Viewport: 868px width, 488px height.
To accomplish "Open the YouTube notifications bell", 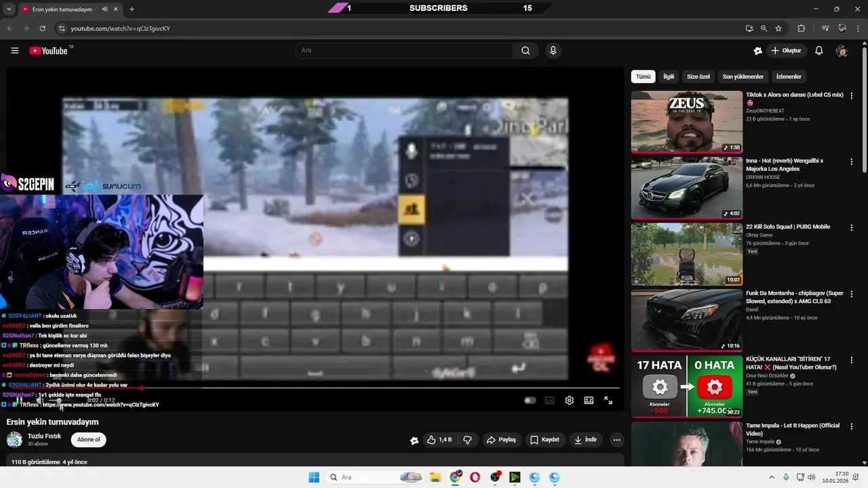I will coord(818,51).
